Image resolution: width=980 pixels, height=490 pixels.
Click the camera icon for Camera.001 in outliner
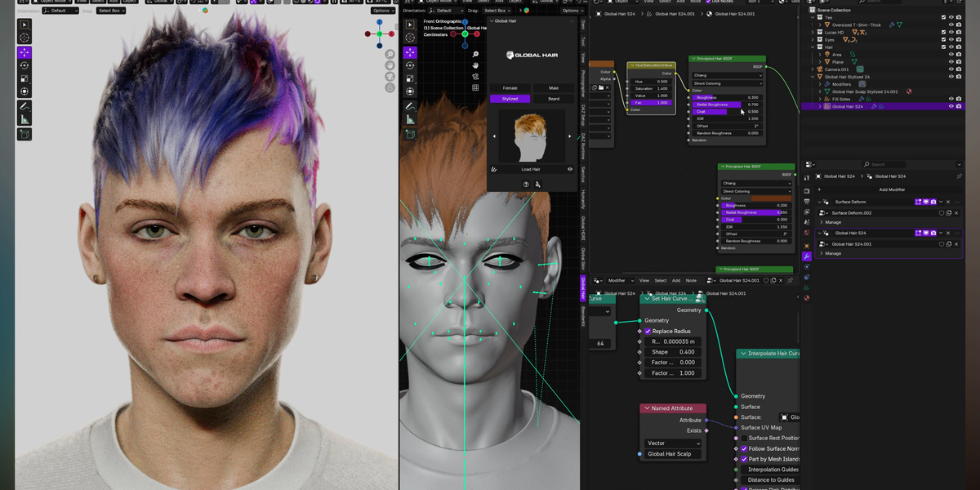(959, 69)
